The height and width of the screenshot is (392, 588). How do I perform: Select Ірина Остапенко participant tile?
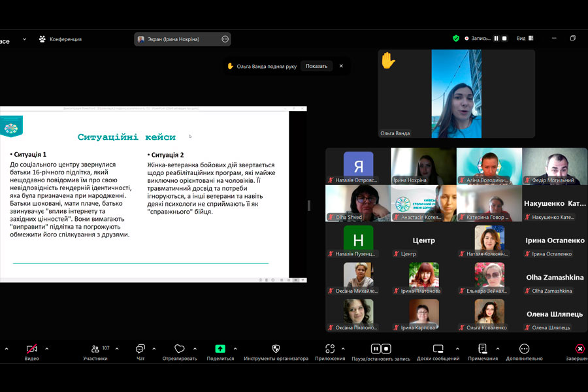(555, 240)
